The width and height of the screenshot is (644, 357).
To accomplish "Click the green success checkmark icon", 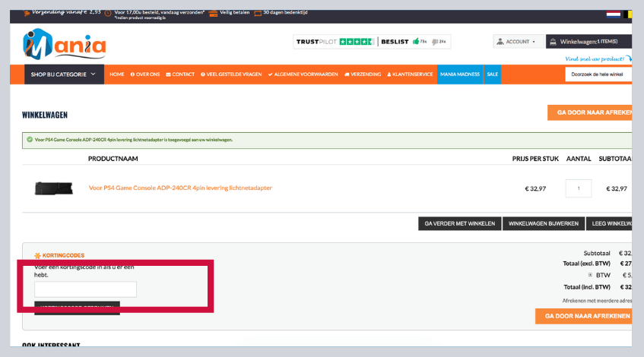I will tap(30, 140).
